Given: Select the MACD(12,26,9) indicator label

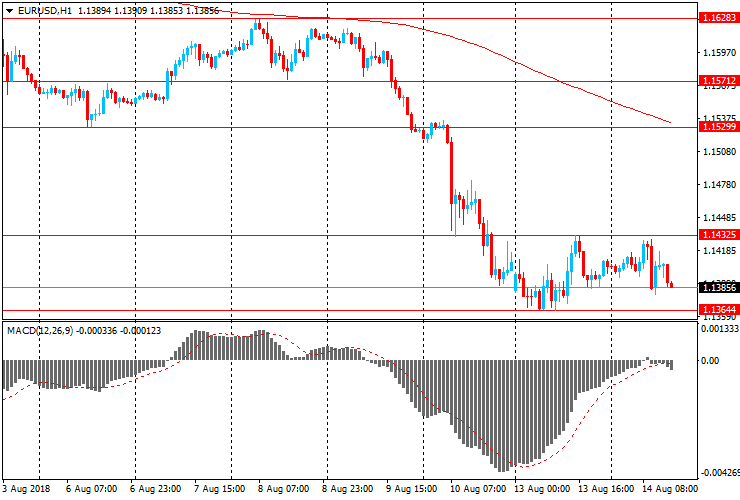Looking at the screenshot, I should [40, 331].
